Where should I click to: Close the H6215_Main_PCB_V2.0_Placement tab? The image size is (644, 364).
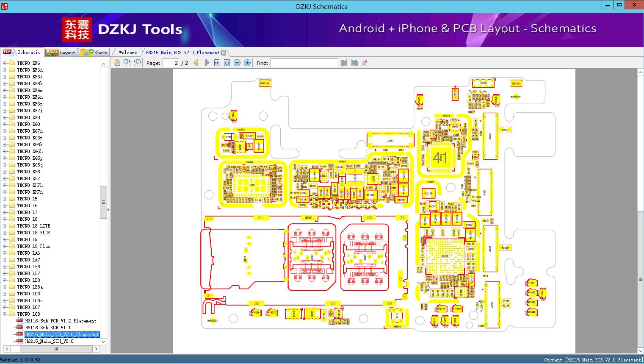click(223, 53)
